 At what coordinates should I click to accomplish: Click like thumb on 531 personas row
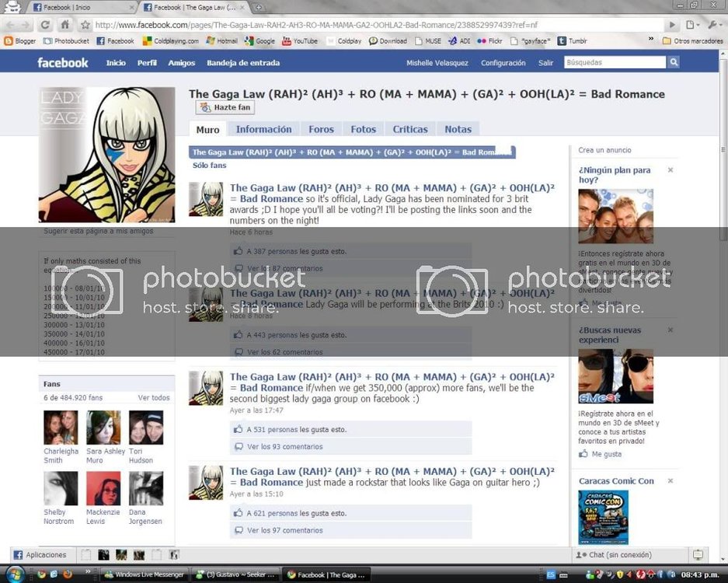pyautogui.click(x=239, y=429)
